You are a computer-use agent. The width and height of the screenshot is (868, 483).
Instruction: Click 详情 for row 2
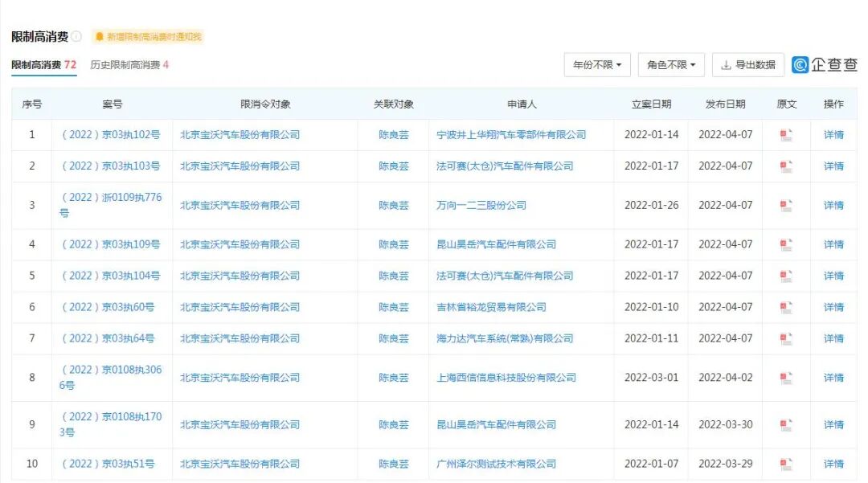pos(833,166)
